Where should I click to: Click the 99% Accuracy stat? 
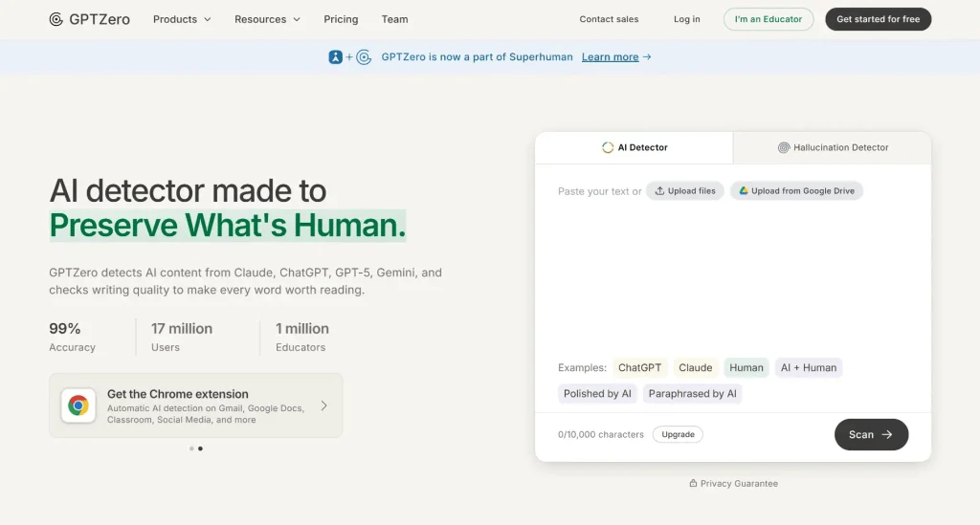(72, 338)
